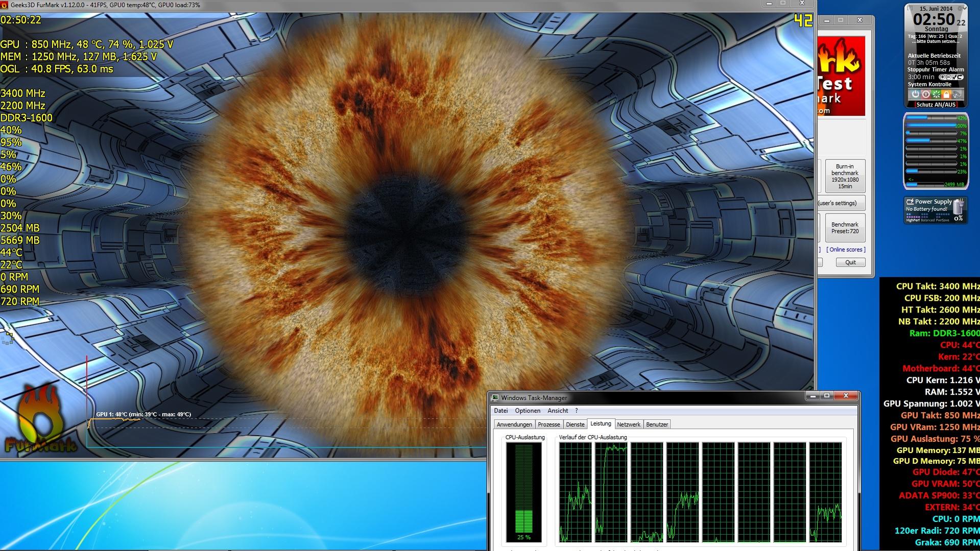Click the plus button in the timer controls
The image size is (980, 551).
click(943, 77)
